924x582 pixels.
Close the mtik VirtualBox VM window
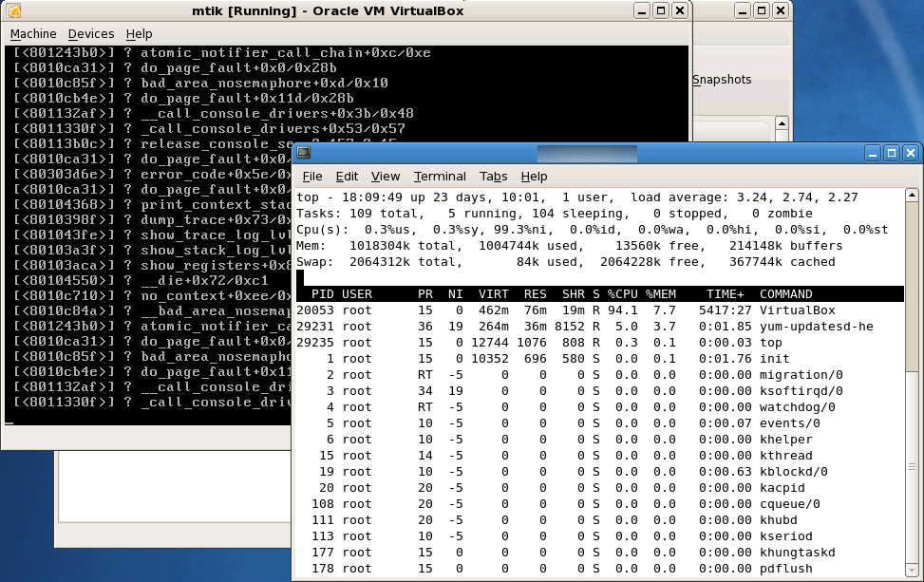tap(680, 10)
